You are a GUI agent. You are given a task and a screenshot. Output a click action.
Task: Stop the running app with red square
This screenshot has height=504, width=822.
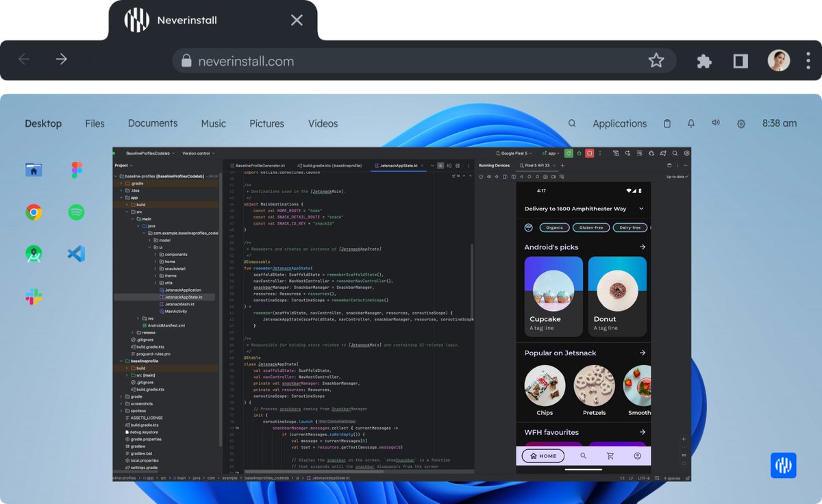click(590, 153)
